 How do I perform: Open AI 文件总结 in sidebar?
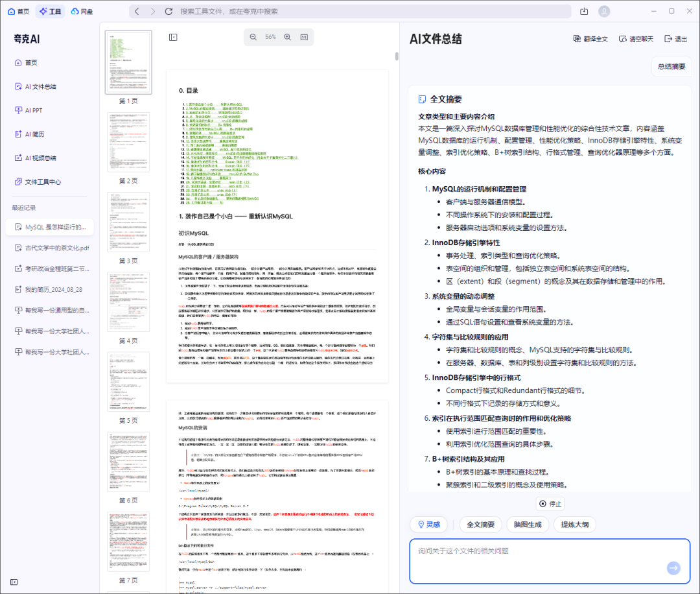[36, 87]
